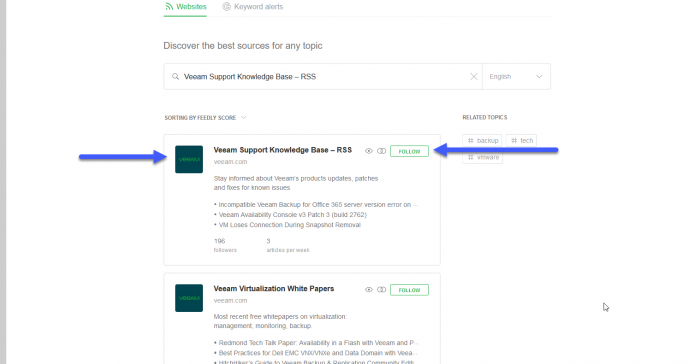Click similar-feeds icon beside Knowledge Base Follow
Screen dimensions: 694x364
382,151
